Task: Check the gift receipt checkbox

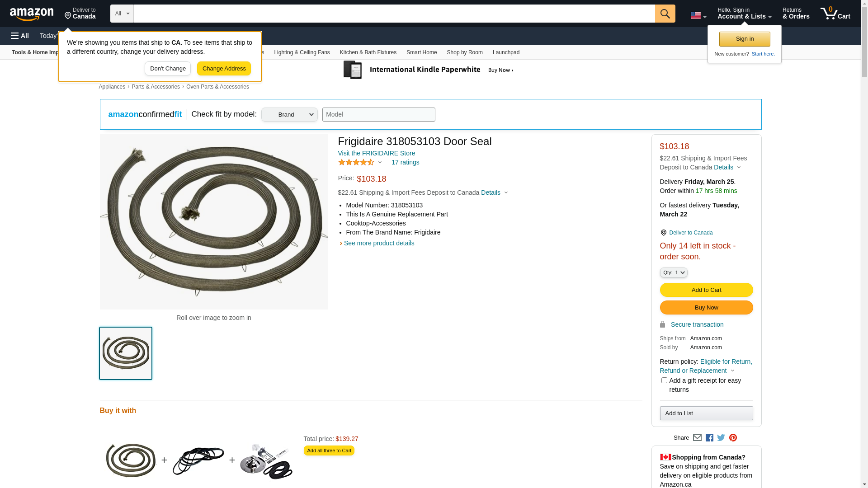Action: tap(664, 380)
